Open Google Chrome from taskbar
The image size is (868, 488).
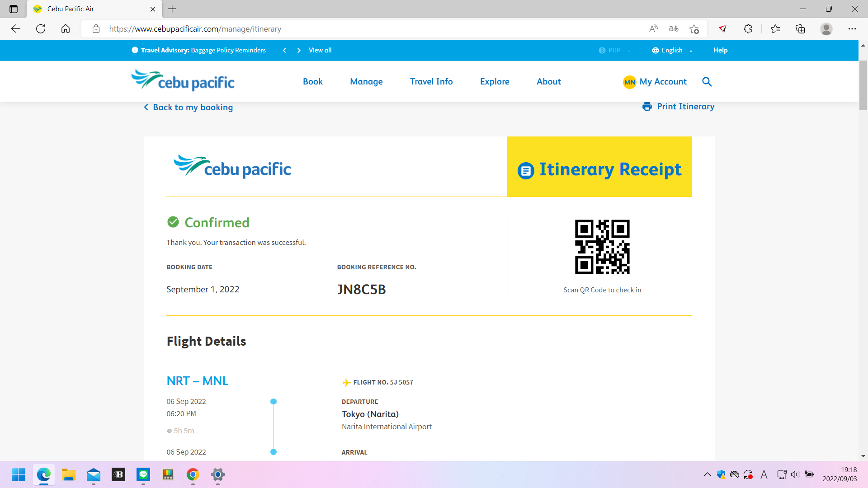click(x=193, y=474)
